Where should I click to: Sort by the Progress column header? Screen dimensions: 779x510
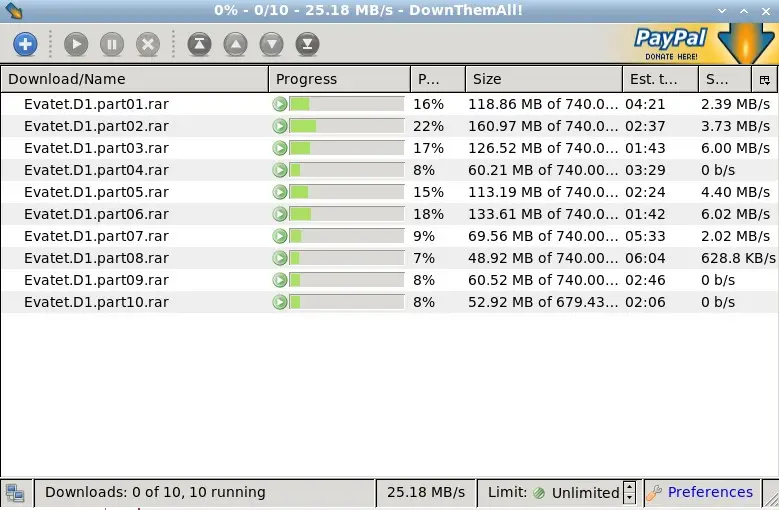point(339,79)
